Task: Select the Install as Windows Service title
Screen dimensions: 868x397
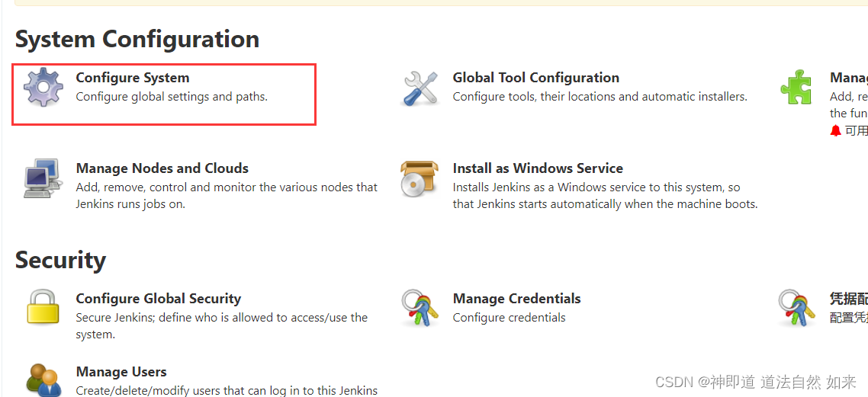Action: (537, 168)
